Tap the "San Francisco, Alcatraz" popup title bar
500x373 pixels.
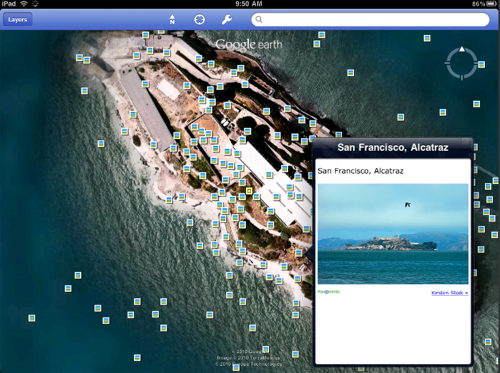click(x=393, y=147)
